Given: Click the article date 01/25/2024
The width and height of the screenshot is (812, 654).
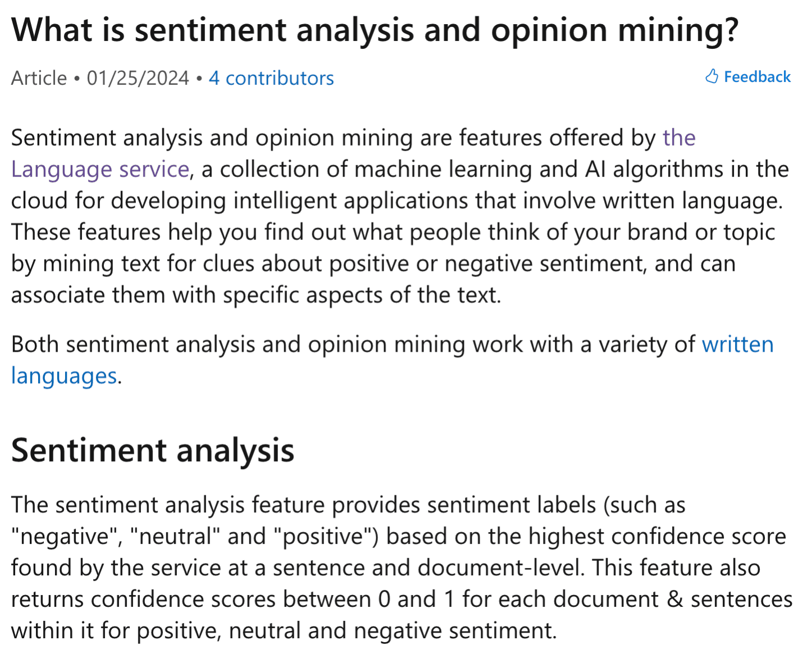Looking at the screenshot, I should pyautogui.click(x=138, y=78).
